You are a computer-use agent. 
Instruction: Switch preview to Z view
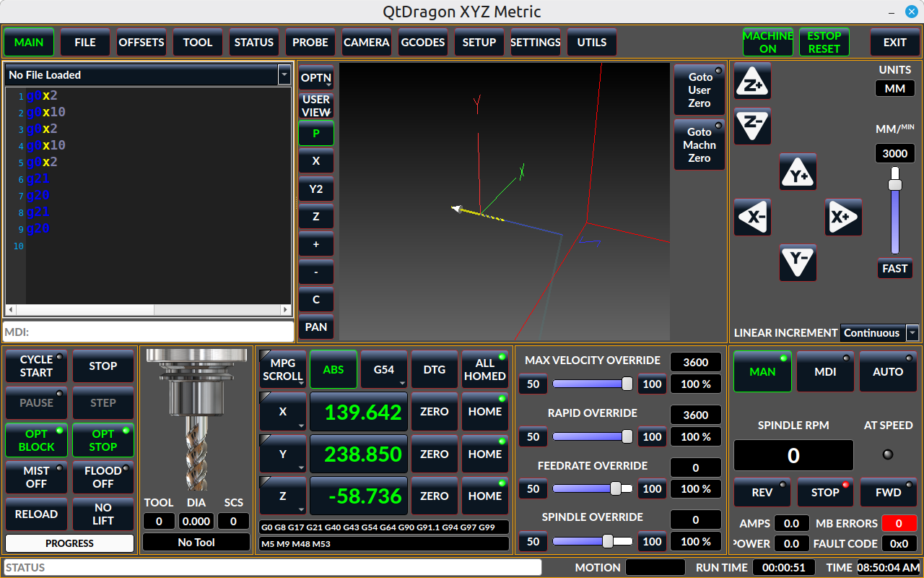tap(316, 217)
